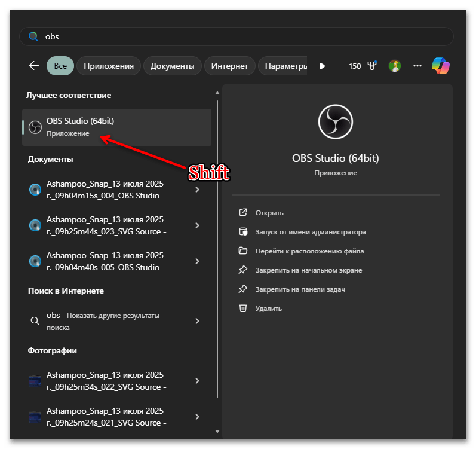Screen dimensions: 476x449
Task: Select the Все filter tab
Action: [60, 66]
